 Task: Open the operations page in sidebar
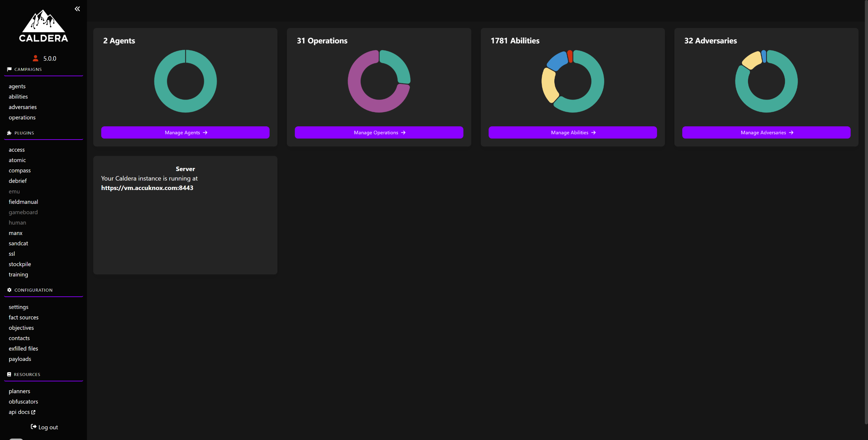pos(22,118)
